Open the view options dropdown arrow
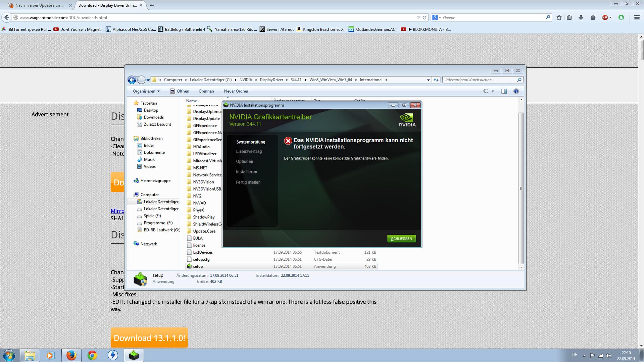The image size is (644, 363). (493, 91)
